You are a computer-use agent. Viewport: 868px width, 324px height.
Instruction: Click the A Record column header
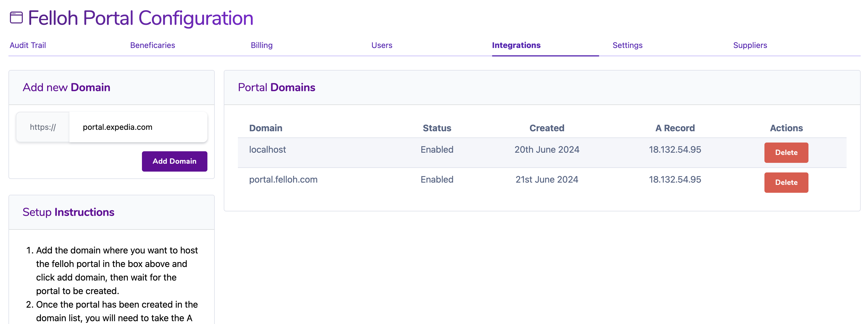click(675, 128)
